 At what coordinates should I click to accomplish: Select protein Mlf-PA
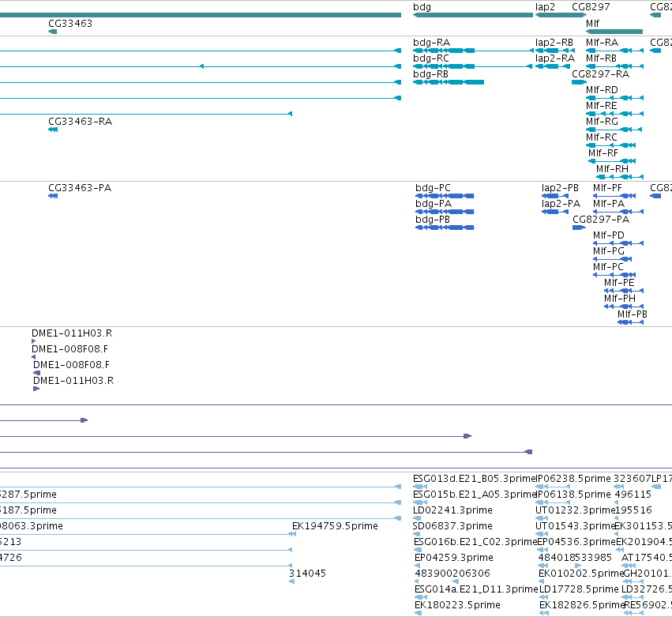[618, 212]
